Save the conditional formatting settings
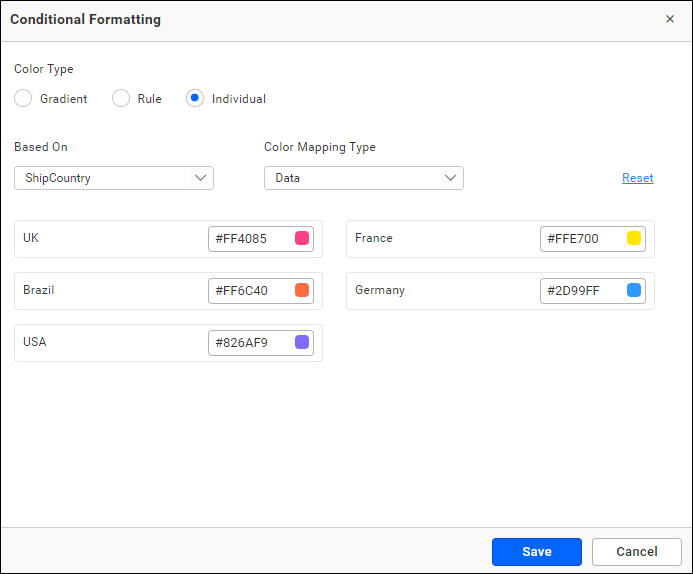Viewport: 693px width, 574px height. click(536, 552)
